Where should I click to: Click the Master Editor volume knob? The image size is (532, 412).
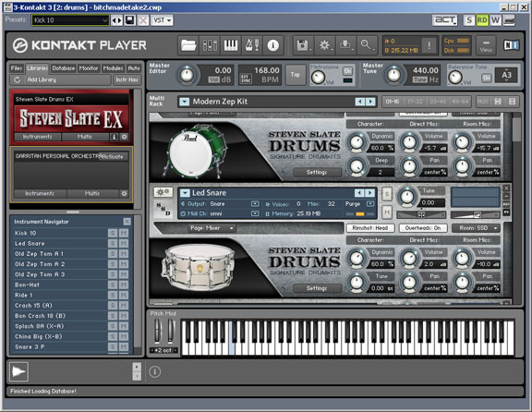187,74
